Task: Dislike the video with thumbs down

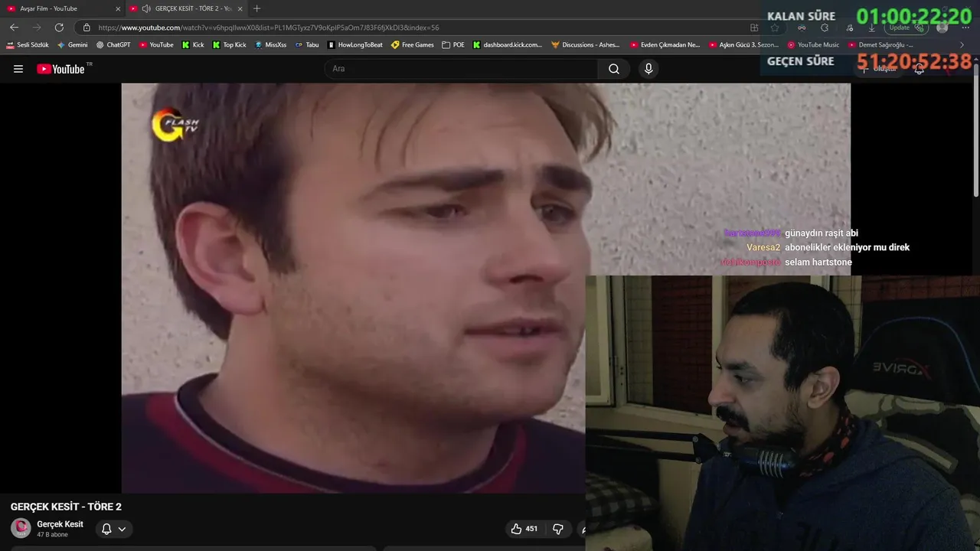Action: 558,529
